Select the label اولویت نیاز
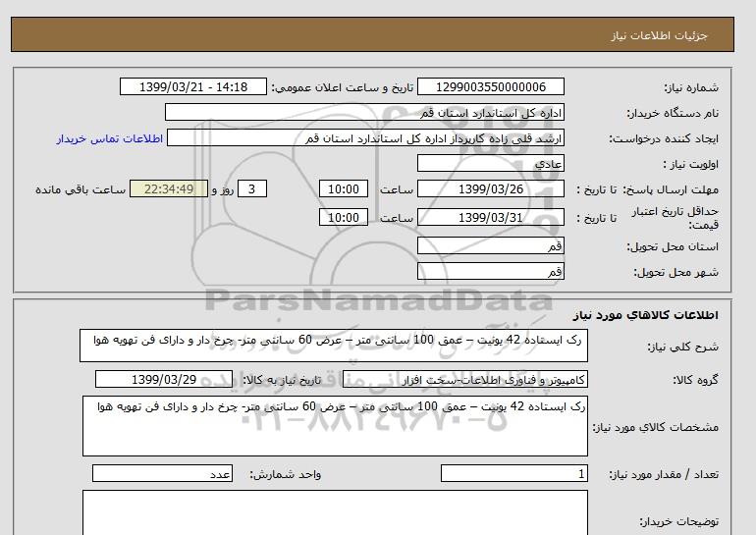The image size is (756, 535). tap(691, 164)
